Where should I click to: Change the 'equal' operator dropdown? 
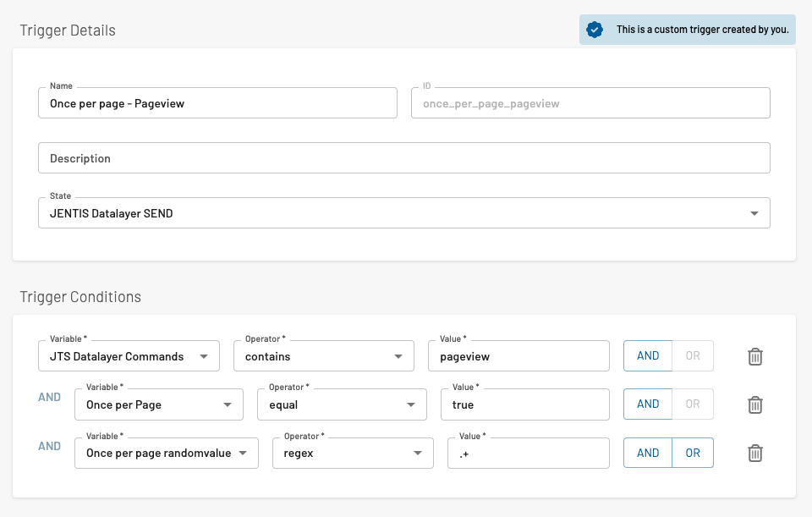[341, 404]
